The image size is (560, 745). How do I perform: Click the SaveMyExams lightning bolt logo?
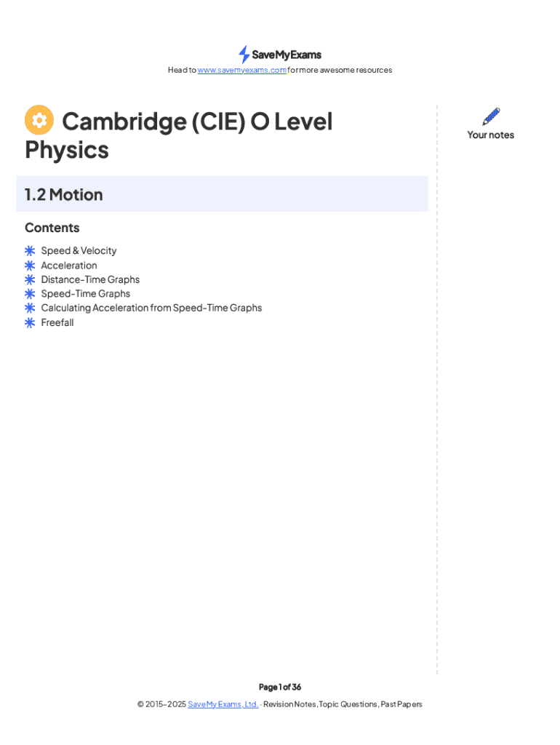[244, 55]
